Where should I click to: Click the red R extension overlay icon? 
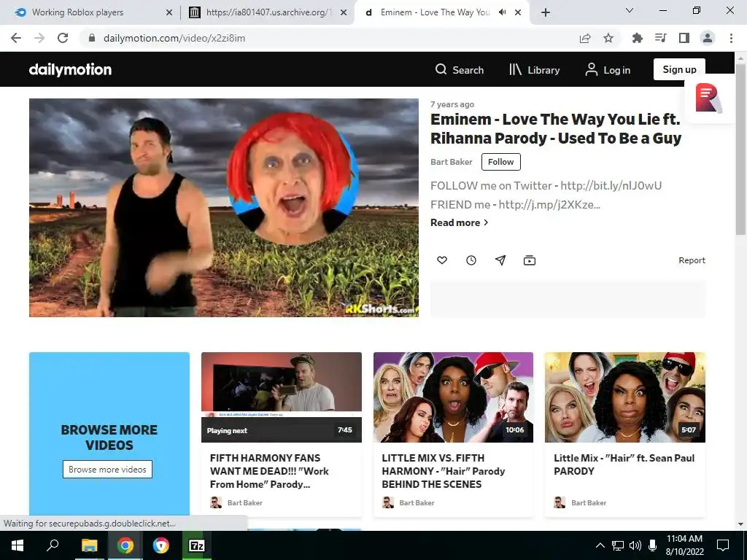point(708,98)
